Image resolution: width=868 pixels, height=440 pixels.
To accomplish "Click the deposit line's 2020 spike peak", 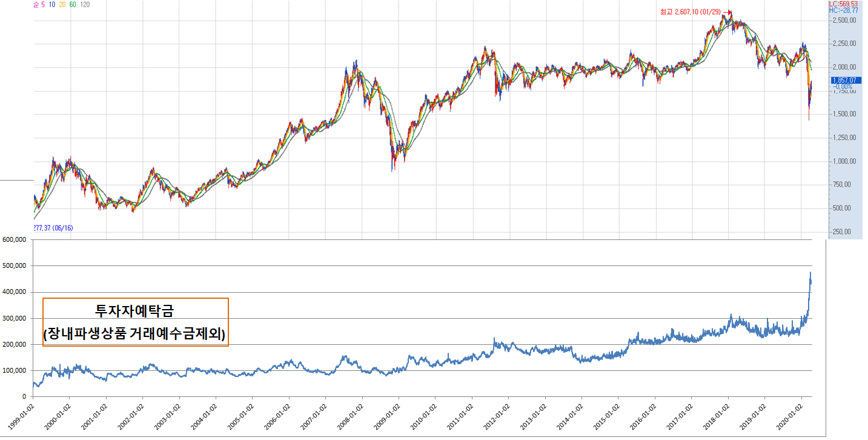I will point(810,273).
